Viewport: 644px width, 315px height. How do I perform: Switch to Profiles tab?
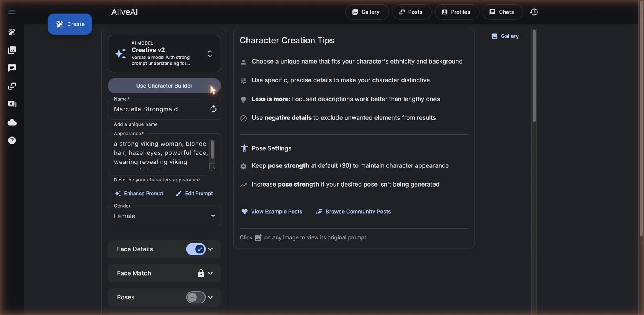point(456,12)
